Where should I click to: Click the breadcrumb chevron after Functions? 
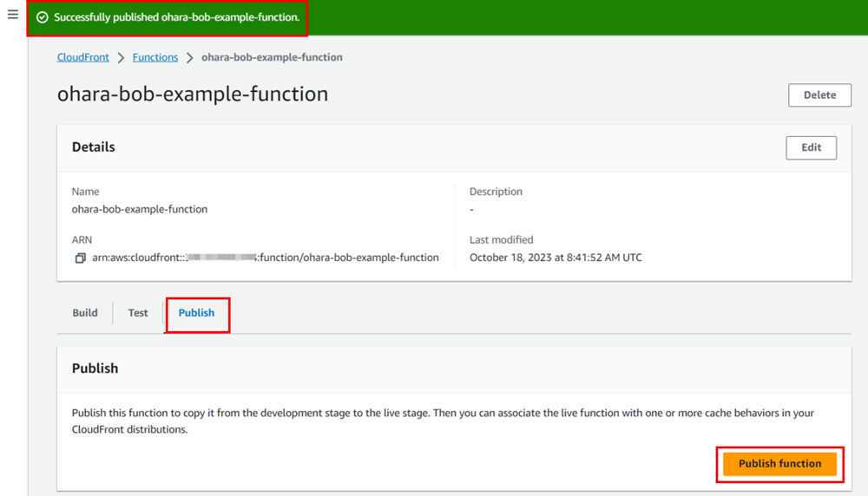(x=189, y=58)
